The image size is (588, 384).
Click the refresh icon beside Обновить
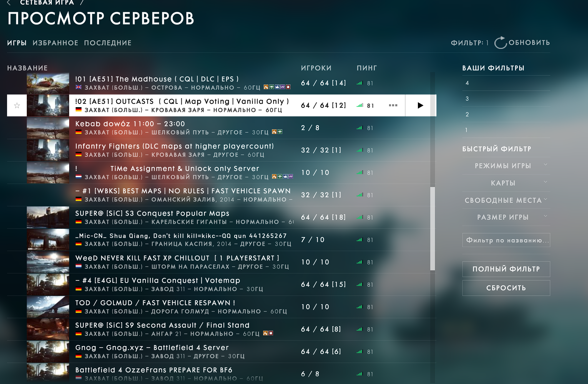(x=500, y=43)
